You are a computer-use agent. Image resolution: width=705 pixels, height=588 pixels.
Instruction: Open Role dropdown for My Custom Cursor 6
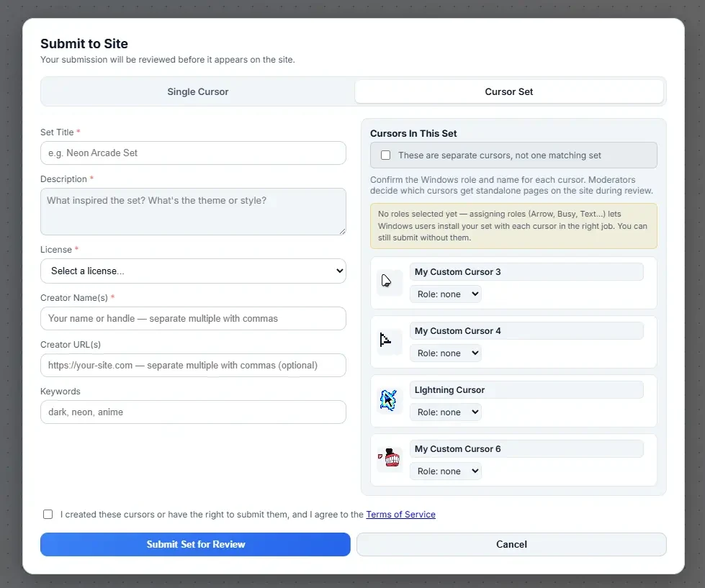(x=445, y=471)
